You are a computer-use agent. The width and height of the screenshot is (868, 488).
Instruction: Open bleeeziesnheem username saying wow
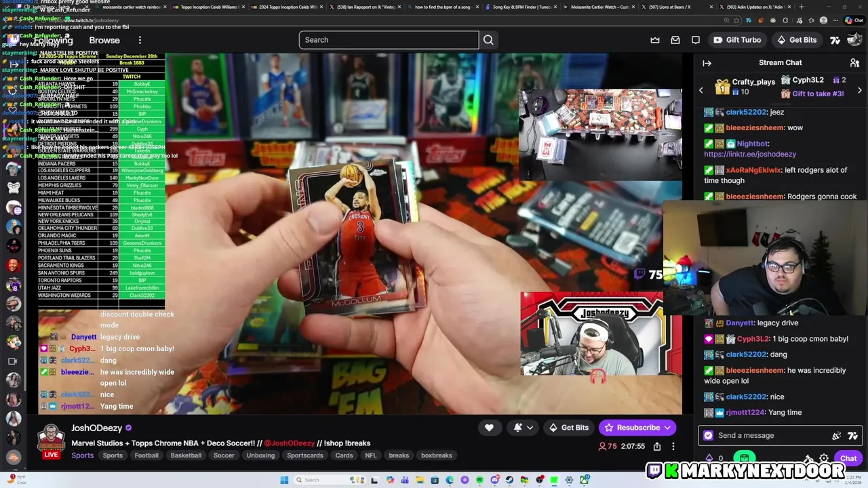coord(755,127)
